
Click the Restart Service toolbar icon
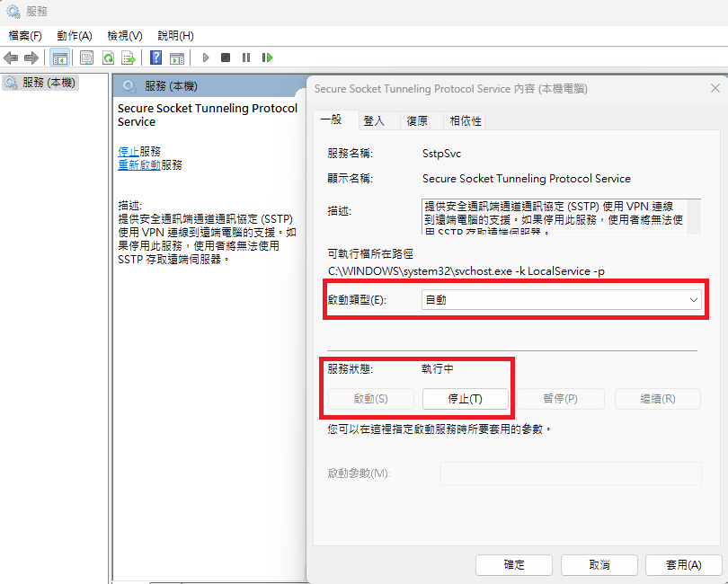pos(267,58)
